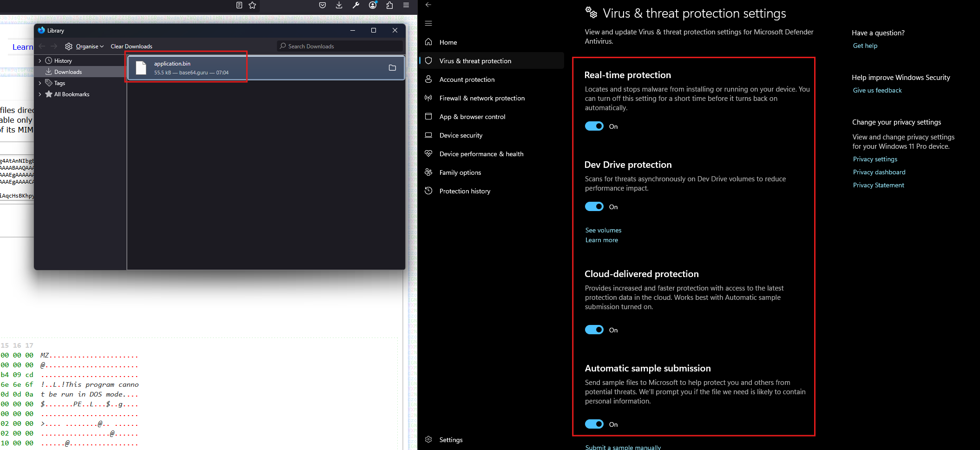This screenshot has height=450, width=980.
Task: Click the Protection history clock icon
Action: 428,191
